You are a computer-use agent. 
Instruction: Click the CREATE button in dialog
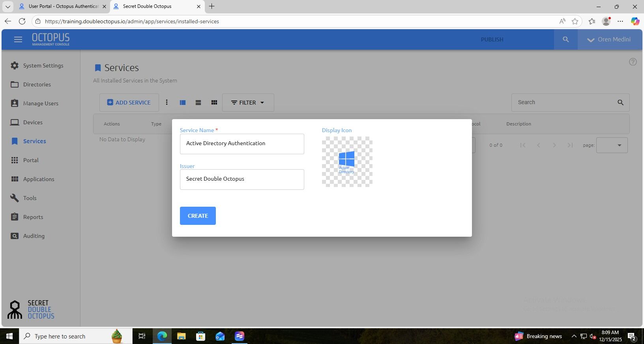click(198, 216)
